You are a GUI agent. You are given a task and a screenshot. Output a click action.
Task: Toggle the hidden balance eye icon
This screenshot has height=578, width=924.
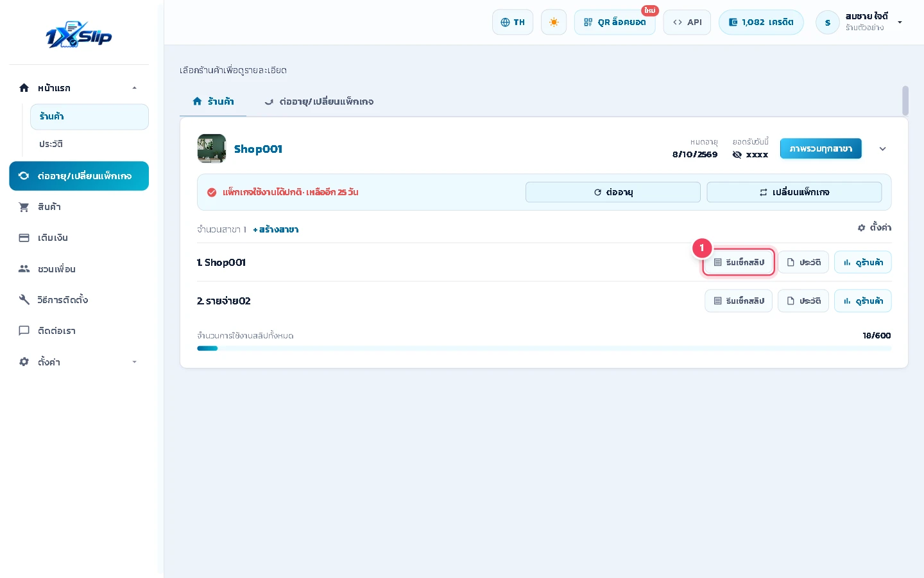click(x=737, y=155)
